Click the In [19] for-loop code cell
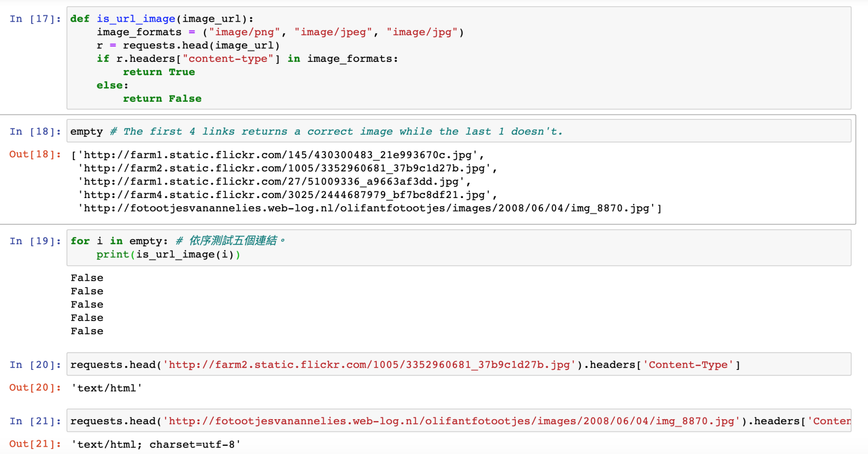Image resolution: width=868 pixels, height=454 pixels. (459, 247)
